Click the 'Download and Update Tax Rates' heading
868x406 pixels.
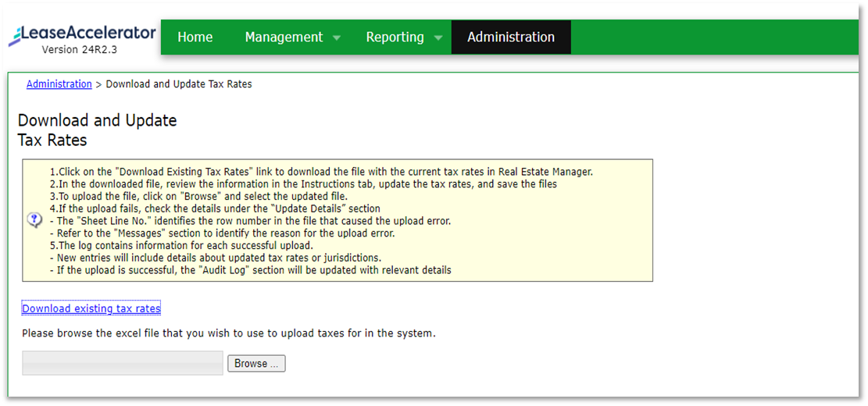tap(98, 130)
